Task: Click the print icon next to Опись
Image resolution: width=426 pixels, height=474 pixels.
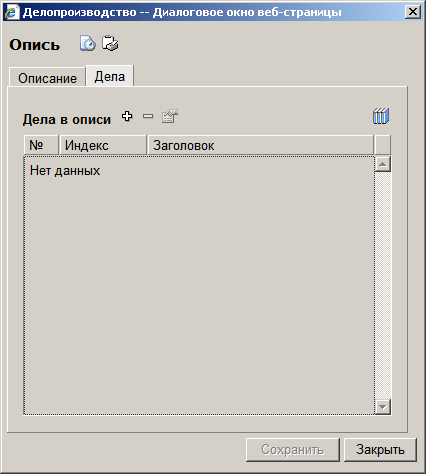Action: tap(110, 43)
